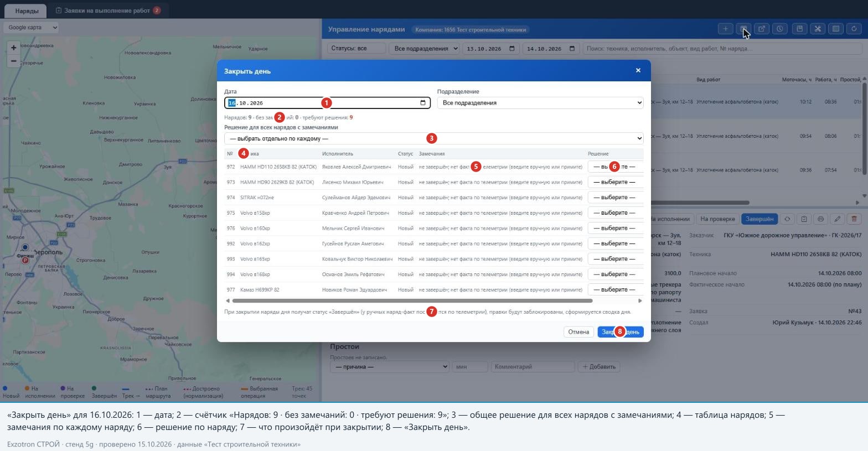Click the plus icon to add a new наряд
868x451 pixels.
[x=725, y=29]
